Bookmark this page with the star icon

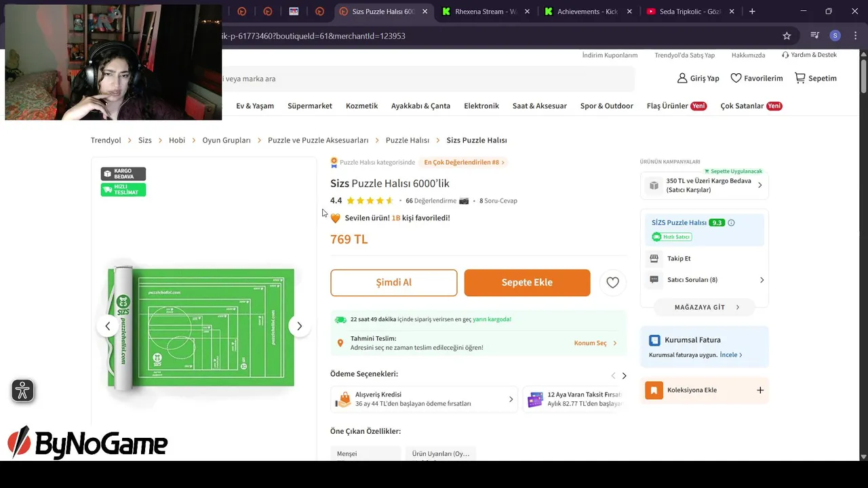coord(787,36)
